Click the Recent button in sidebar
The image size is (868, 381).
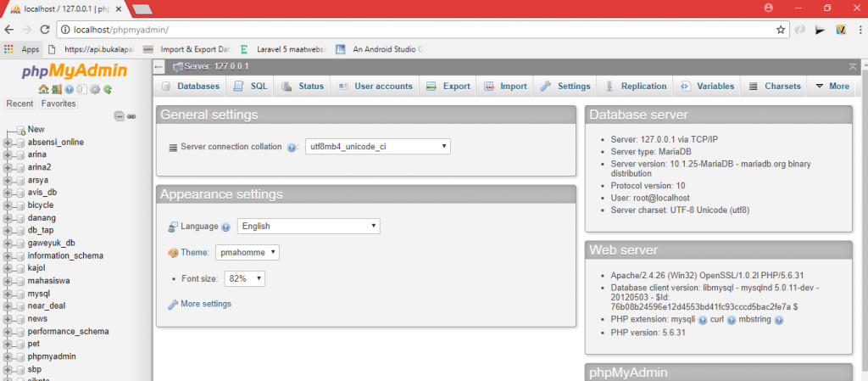[x=20, y=104]
